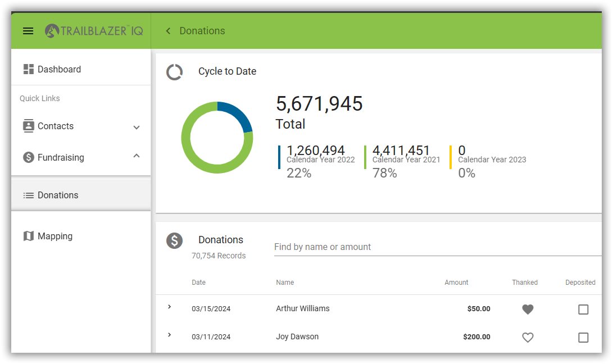Viewport: 613px width, 364px height.
Task: Expand the Joy Dawson donation row
Action: click(169, 335)
